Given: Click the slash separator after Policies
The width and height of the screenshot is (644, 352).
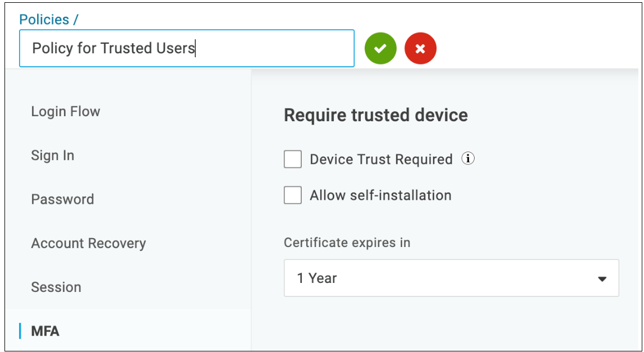Looking at the screenshot, I should [76, 19].
